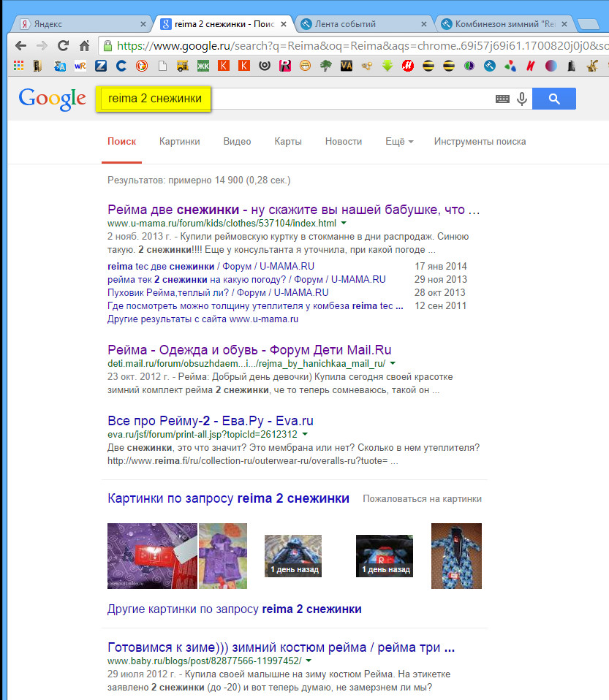Switch to the Комбинезон зимний browser tab
Viewport: 609px width, 700px height.
click(x=505, y=24)
